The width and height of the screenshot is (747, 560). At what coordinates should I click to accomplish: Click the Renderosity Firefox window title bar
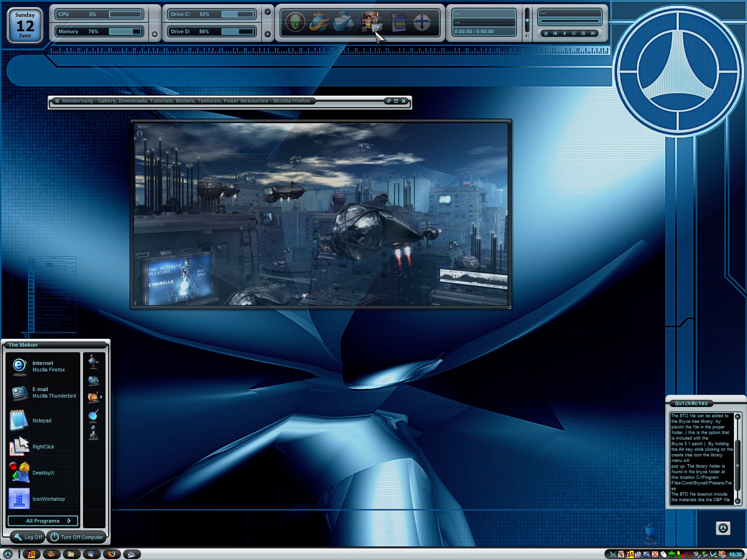tap(230, 101)
